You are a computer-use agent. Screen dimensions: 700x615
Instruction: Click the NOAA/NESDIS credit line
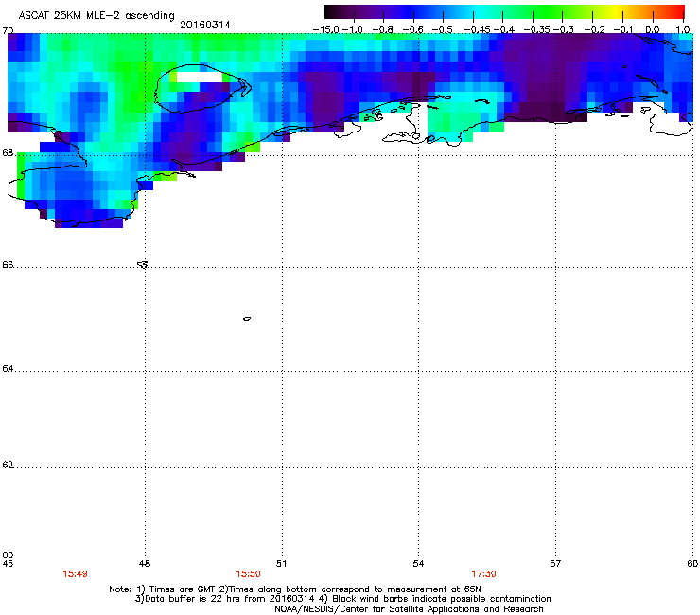point(409,609)
